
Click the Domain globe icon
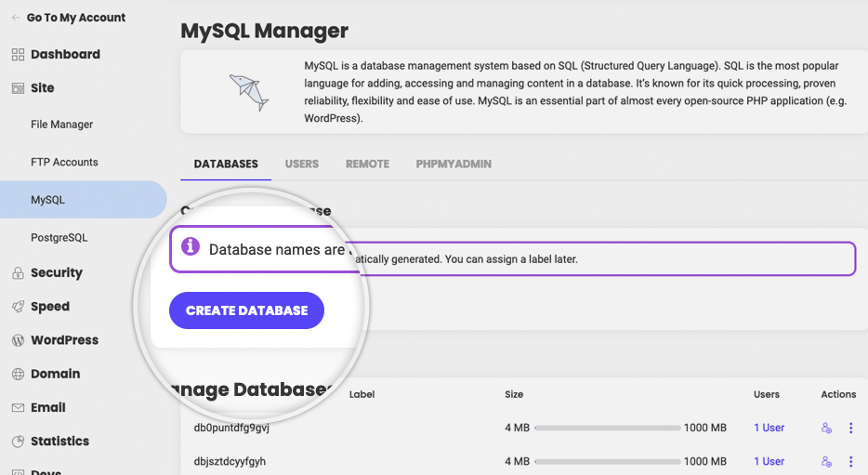point(18,375)
